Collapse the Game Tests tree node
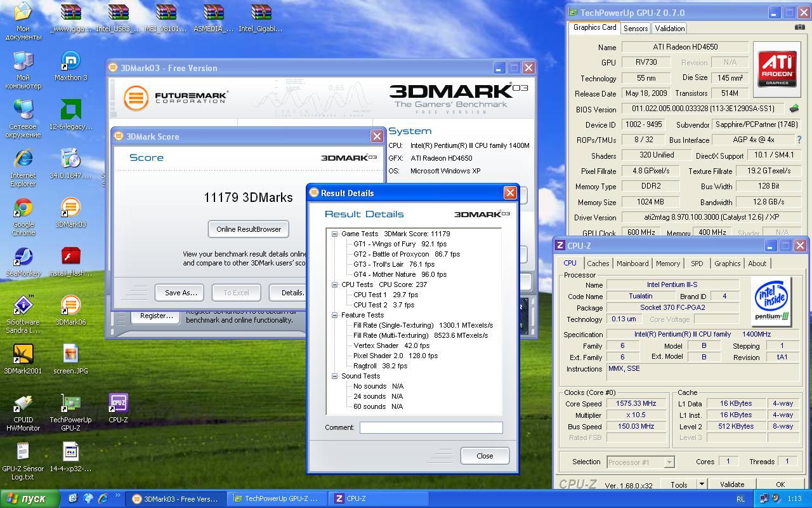812x508 pixels. [334, 234]
